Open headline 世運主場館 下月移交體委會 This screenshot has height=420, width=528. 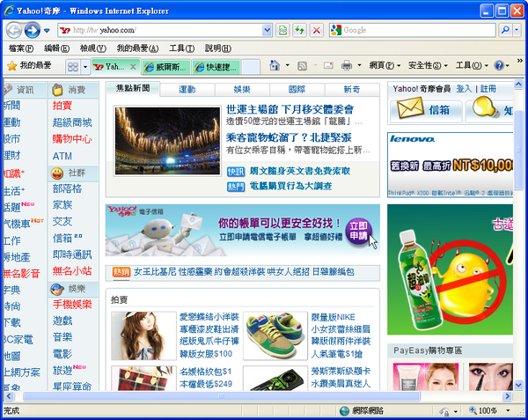click(290, 109)
